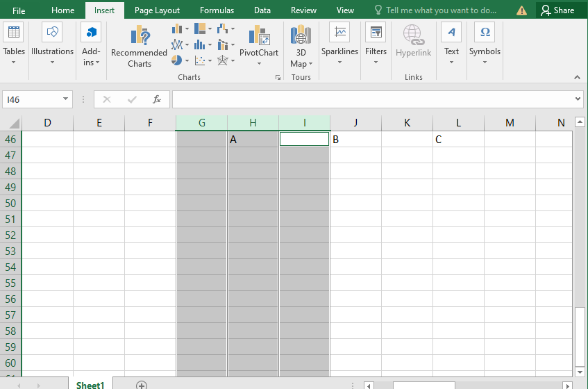Viewport: 588px width, 389px height.
Task: Open the Symbols omega icon
Action: (485, 32)
